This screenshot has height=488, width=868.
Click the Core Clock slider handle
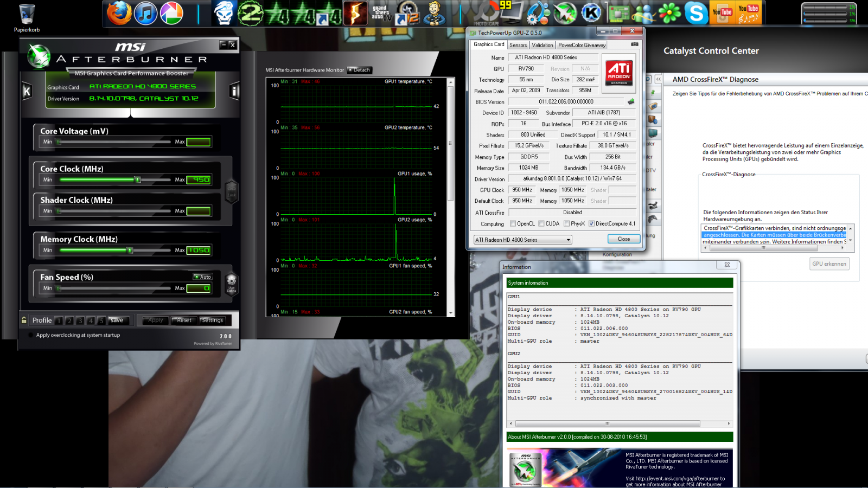point(138,179)
